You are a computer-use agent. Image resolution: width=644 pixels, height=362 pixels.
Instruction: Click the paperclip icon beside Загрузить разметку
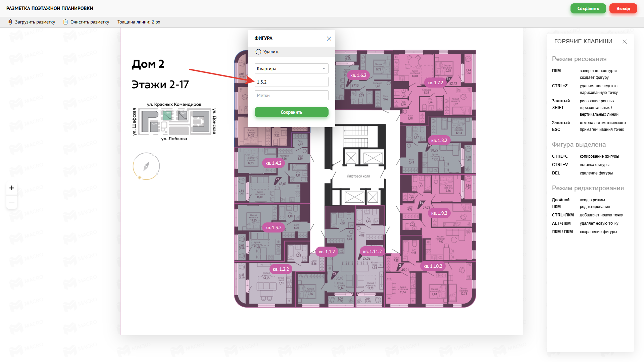click(x=10, y=22)
